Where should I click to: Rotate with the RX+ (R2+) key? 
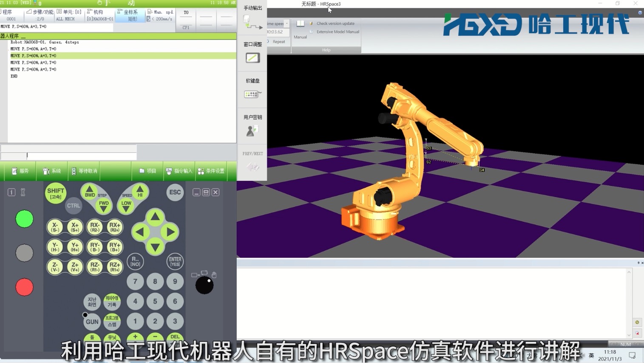pyautogui.click(x=115, y=227)
